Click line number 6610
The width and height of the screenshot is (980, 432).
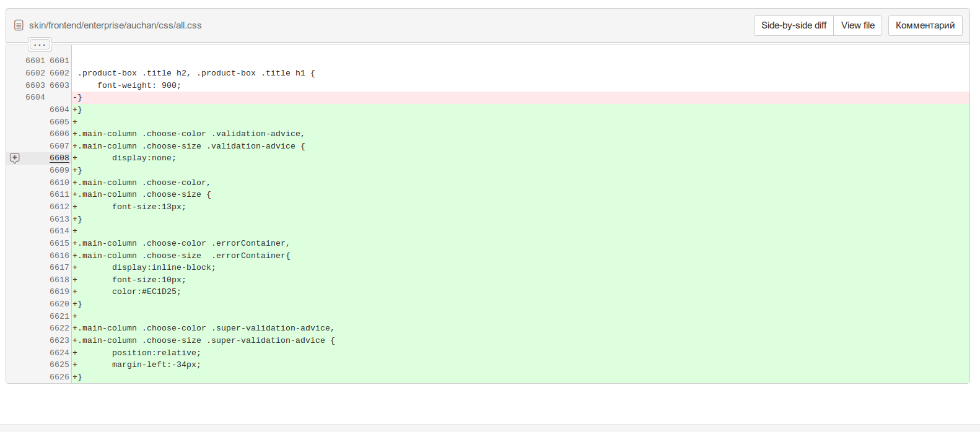click(59, 183)
